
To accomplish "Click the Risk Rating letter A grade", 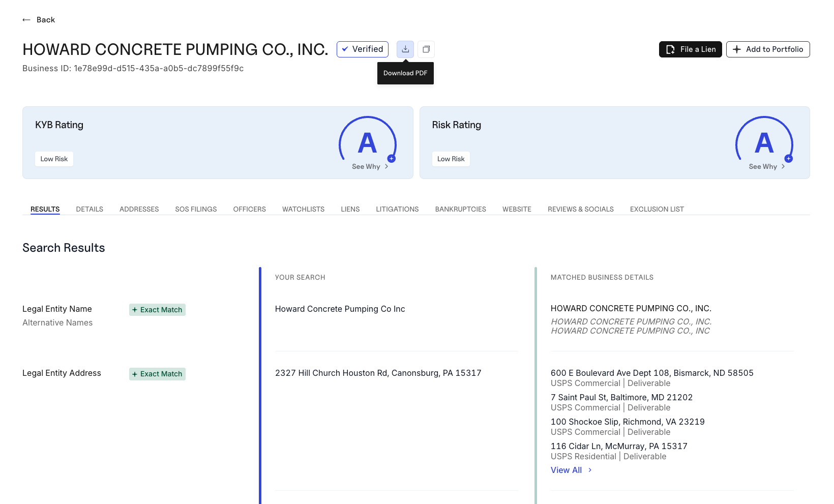I will pyautogui.click(x=764, y=143).
